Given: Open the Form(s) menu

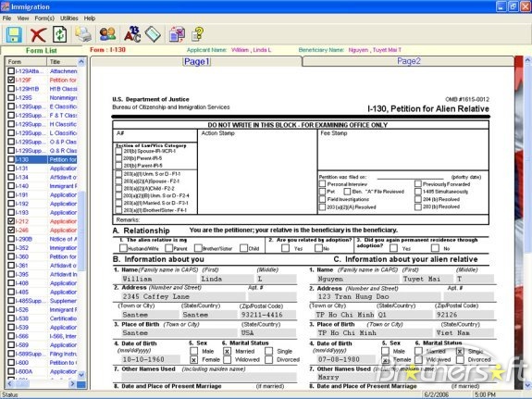Looking at the screenshot, I should click(x=44, y=19).
